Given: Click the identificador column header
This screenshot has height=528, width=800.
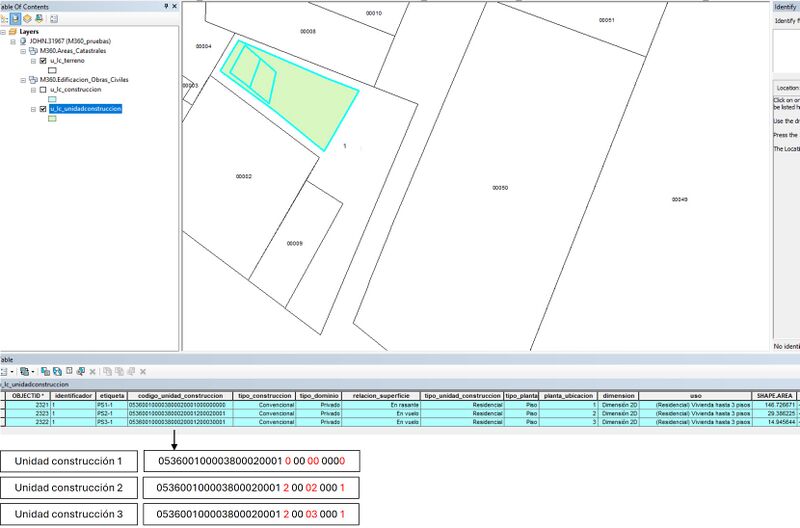Looking at the screenshot, I should tap(73, 396).
